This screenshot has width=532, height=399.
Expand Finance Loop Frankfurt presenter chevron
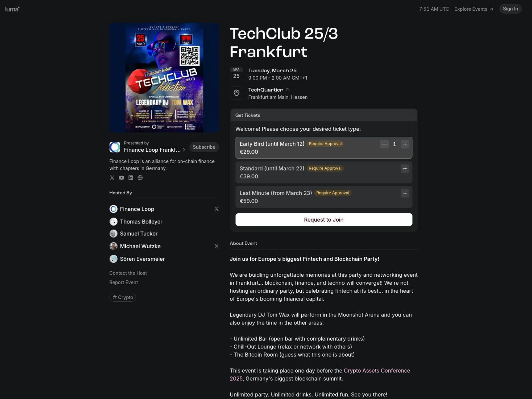click(184, 150)
